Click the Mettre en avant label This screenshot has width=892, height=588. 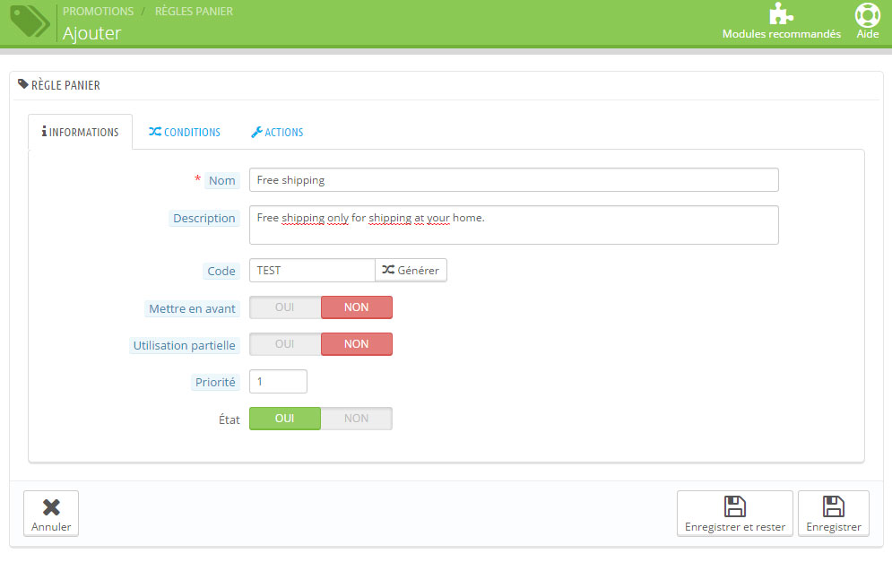192,308
